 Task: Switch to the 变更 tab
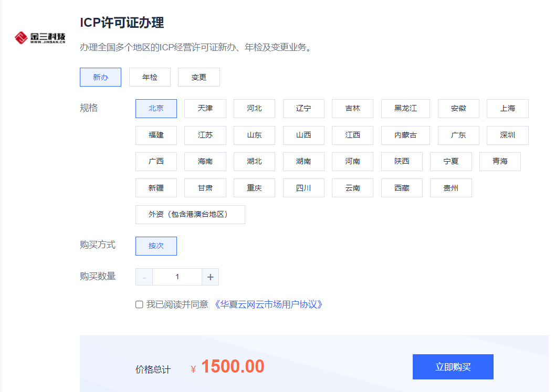pyautogui.click(x=199, y=77)
